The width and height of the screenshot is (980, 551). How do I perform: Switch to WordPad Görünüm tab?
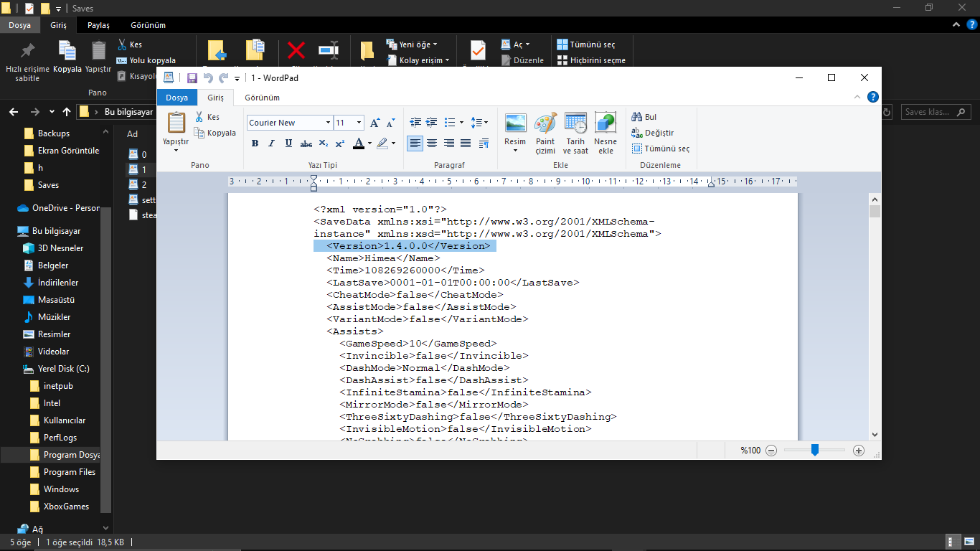(262, 98)
